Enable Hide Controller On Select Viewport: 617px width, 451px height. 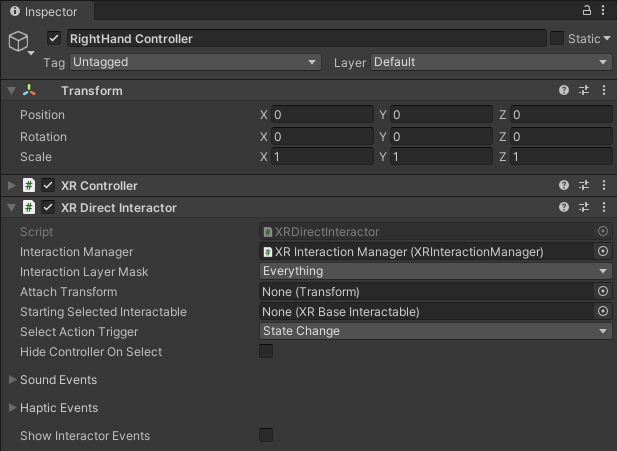[x=266, y=351]
